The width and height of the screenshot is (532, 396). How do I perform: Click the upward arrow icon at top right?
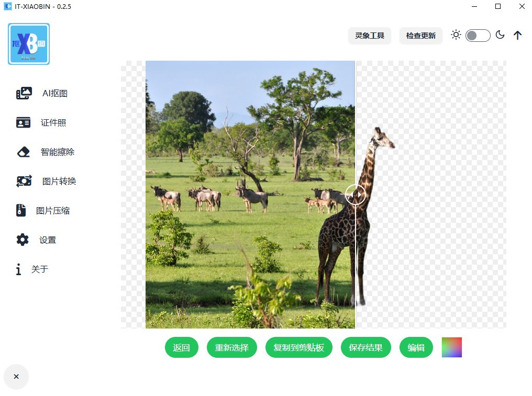(517, 36)
